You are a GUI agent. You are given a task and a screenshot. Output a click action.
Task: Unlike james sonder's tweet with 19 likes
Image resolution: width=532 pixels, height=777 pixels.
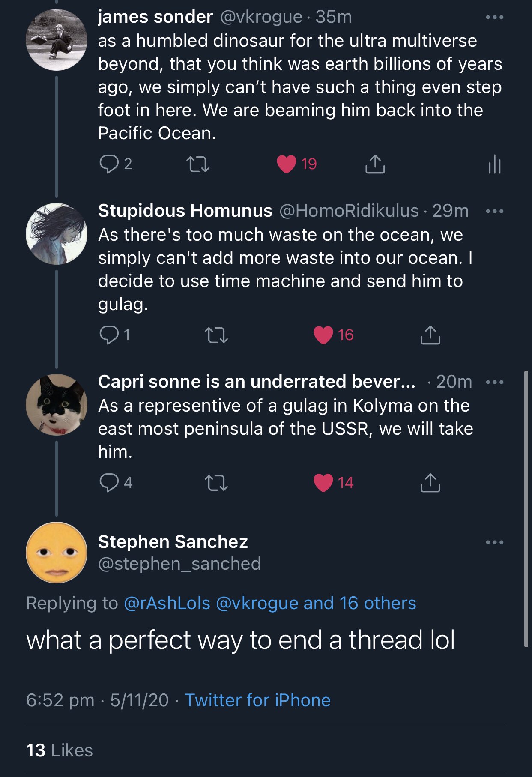tap(287, 164)
